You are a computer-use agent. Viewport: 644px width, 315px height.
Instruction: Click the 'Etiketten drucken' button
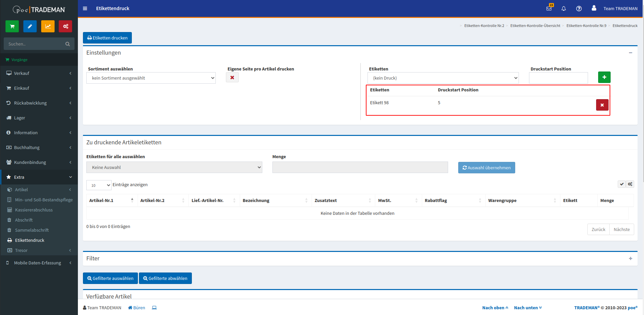pyautogui.click(x=107, y=38)
